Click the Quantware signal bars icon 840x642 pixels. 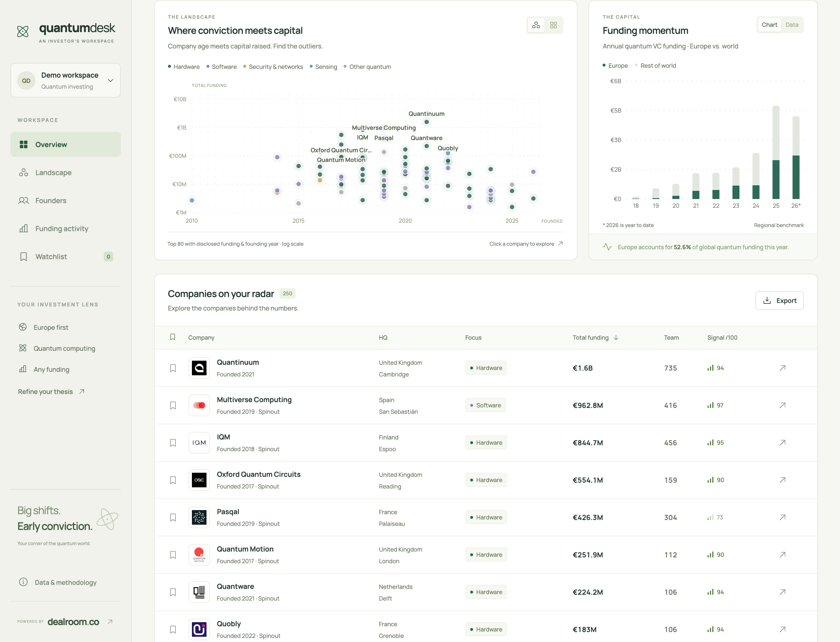click(710, 592)
